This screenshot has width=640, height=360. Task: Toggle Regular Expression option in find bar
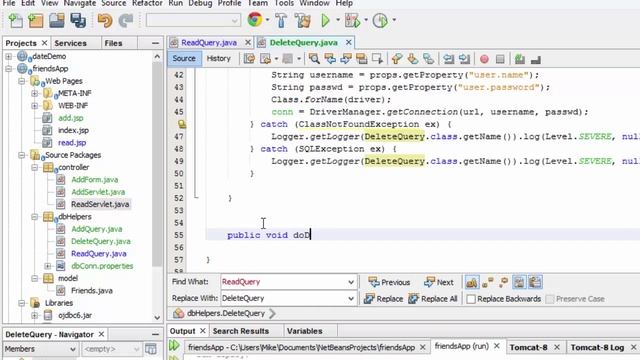point(503,282)
